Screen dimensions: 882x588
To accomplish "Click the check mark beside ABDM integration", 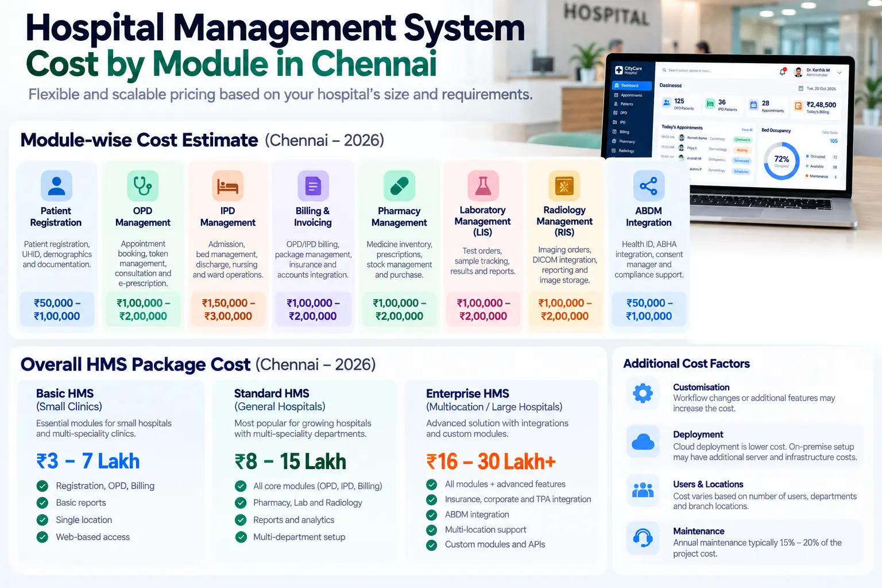I will point(432,514).
